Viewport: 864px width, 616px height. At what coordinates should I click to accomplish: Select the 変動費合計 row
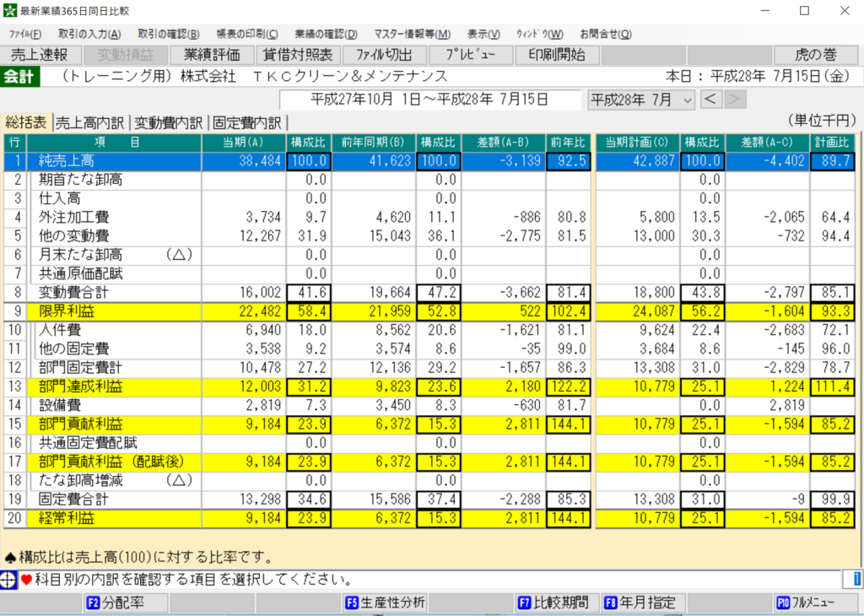pos(429,293)
